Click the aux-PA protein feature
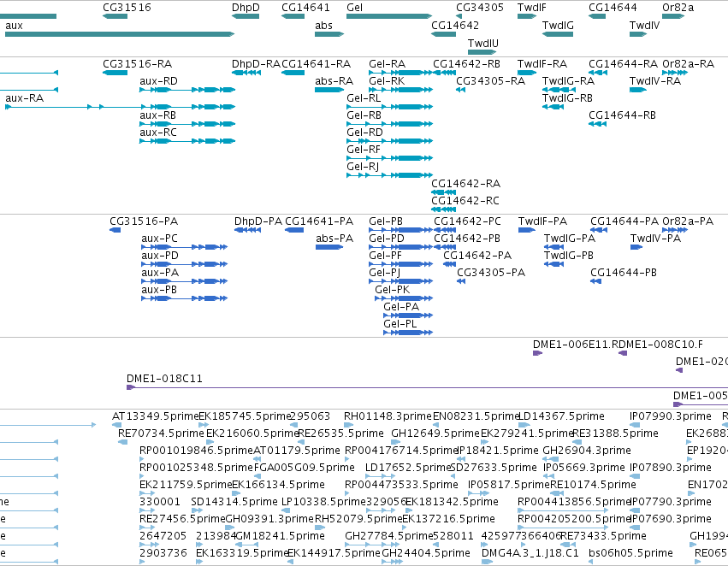Screen dimensions: 728x566 pyautogui.click(x=184, y=281)
